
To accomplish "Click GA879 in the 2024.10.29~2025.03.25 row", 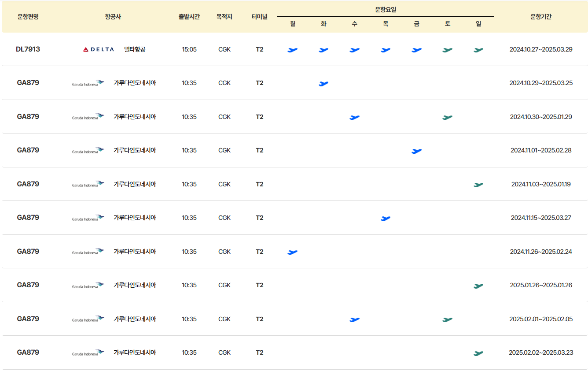I will 28,83.
